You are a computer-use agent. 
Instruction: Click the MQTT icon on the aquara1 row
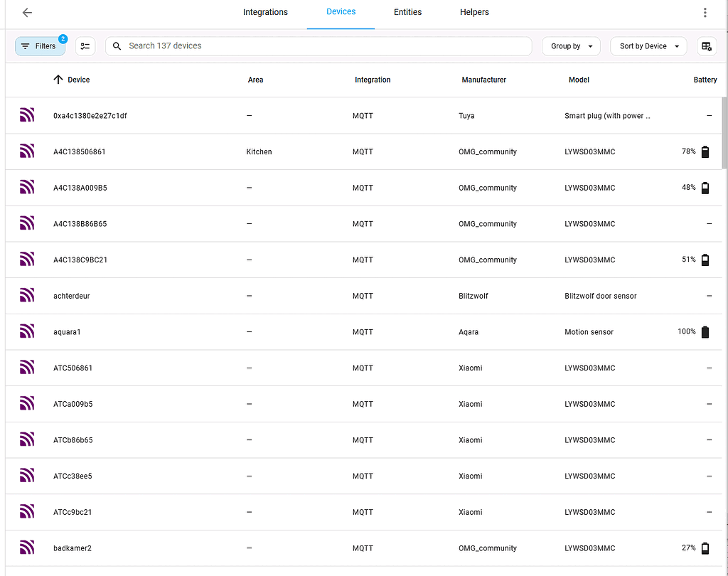click(26, 331)
